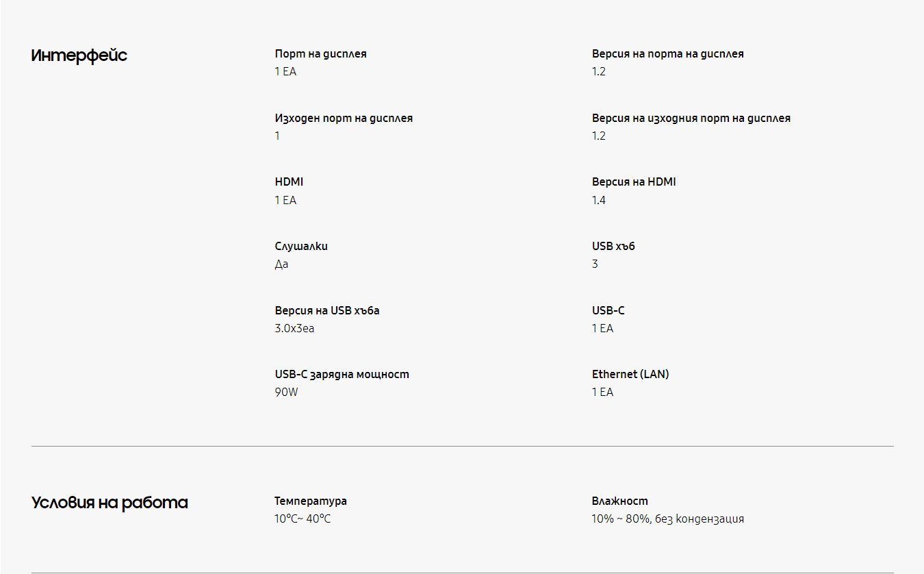The width and height of the screenshot is (924, 574).
Task: Click the USB-C spec label
Action: 608,310
